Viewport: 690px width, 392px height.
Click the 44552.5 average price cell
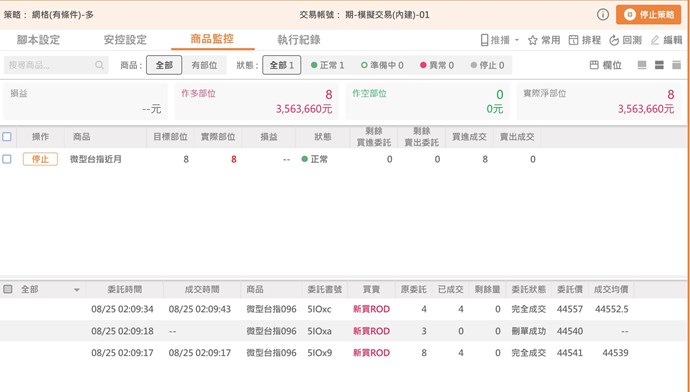coord(612,309)
